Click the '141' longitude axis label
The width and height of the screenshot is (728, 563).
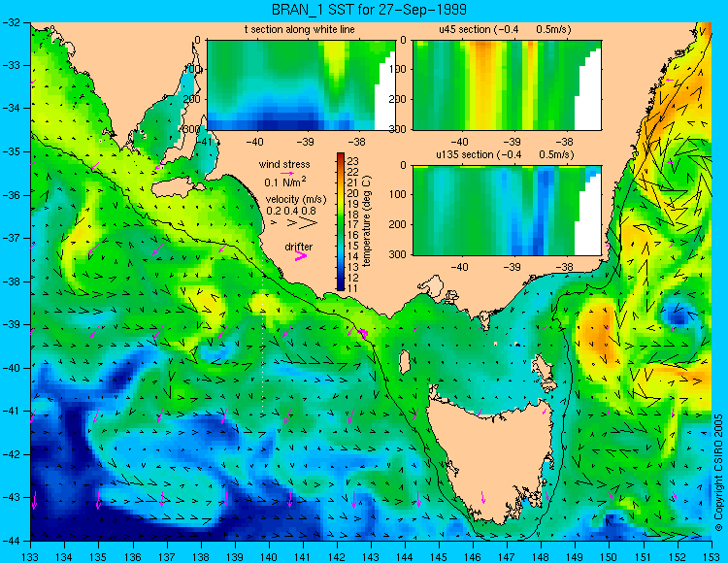(x=303, y=556)
